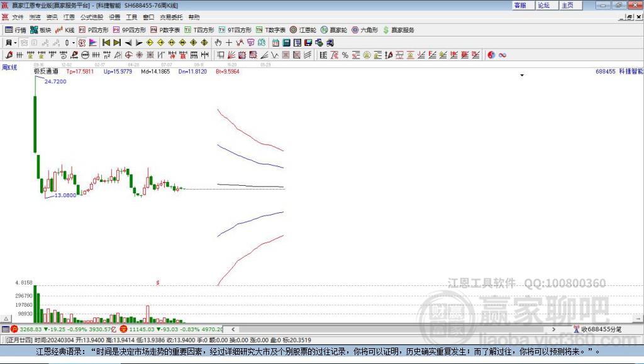Open the 资讯 menu
644x364 pixels.
(52, 17)
